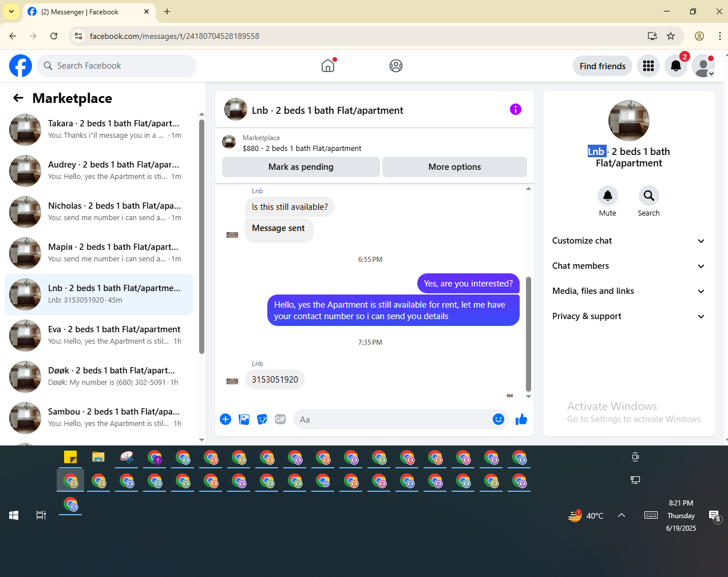Open Døøk conversation
This screenshot has width=728, height=577.
tap(98, 377)
